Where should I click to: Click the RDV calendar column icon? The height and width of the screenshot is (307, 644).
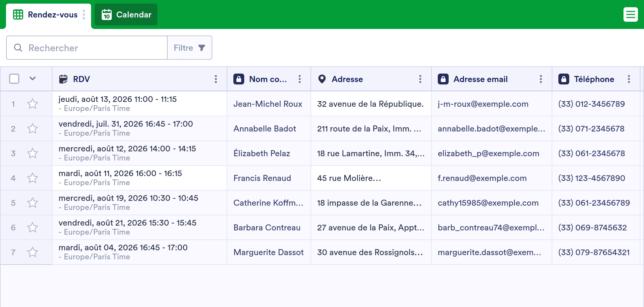(63, 79)
